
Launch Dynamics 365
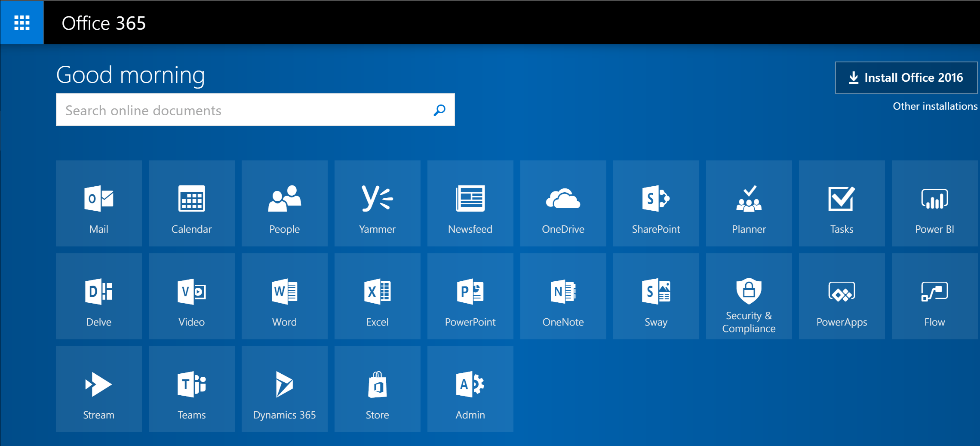(284, 389)
